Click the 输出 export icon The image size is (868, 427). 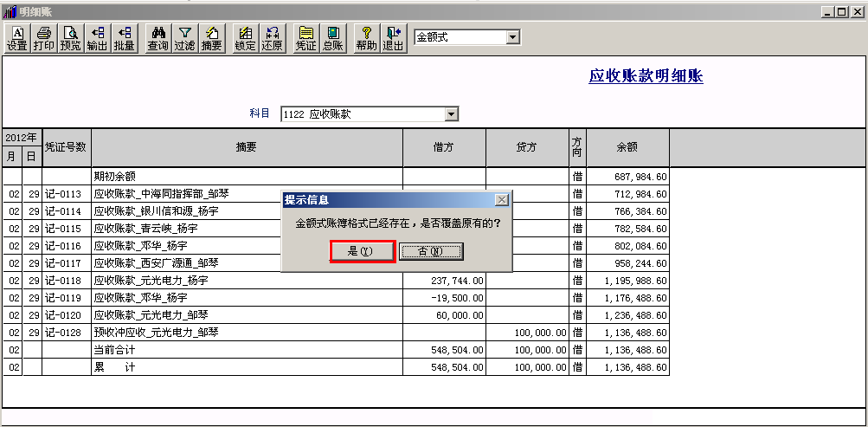coord(97,38)
